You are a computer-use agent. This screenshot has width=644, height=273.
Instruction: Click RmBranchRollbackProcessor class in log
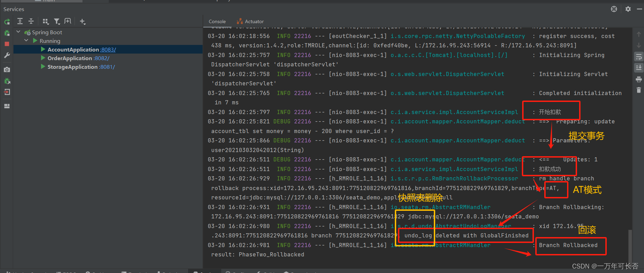pyautogui.click(x=454, y=179)
